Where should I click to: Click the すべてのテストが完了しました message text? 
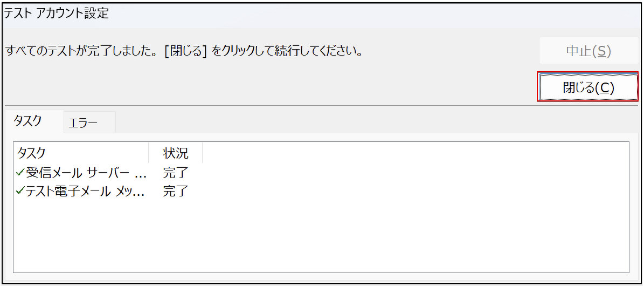click(x=81, y=52)
